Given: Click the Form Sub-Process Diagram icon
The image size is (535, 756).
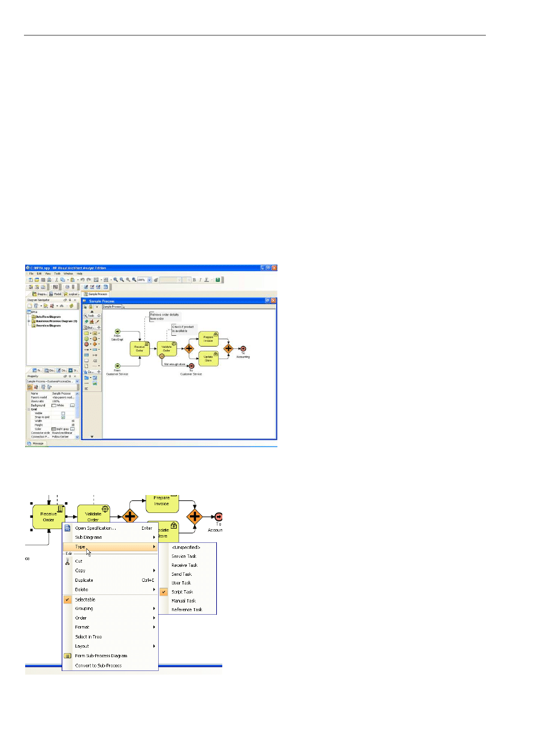Looking at the screenshot, I should coord(68,656).
